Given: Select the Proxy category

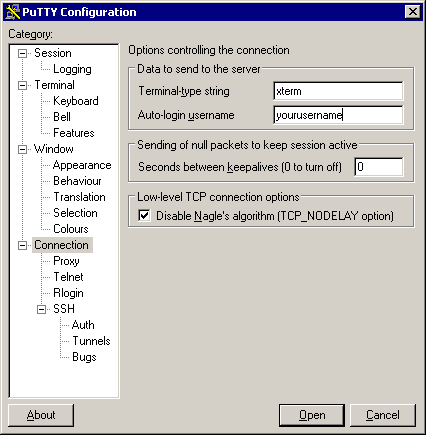Looking at the screenshot, I should [x=66, y=261].
